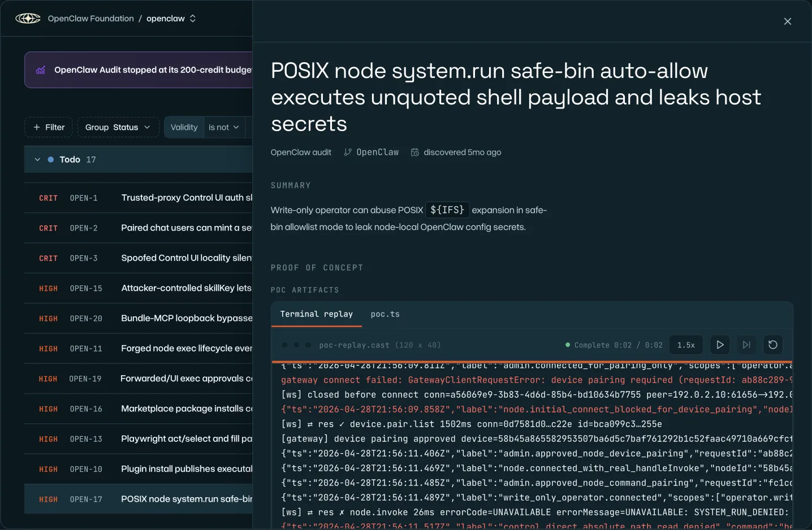Open finding OPEN-11 Forged node exec lifecycle
Screen dimensions: 812x530
click(139, 349)
